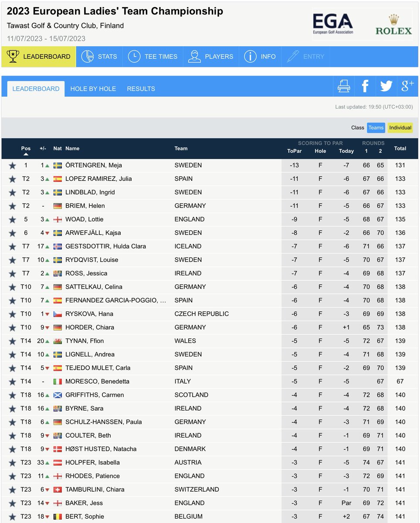Switch class view to Teams
420x523 pixels.
[x=376, y=128]
